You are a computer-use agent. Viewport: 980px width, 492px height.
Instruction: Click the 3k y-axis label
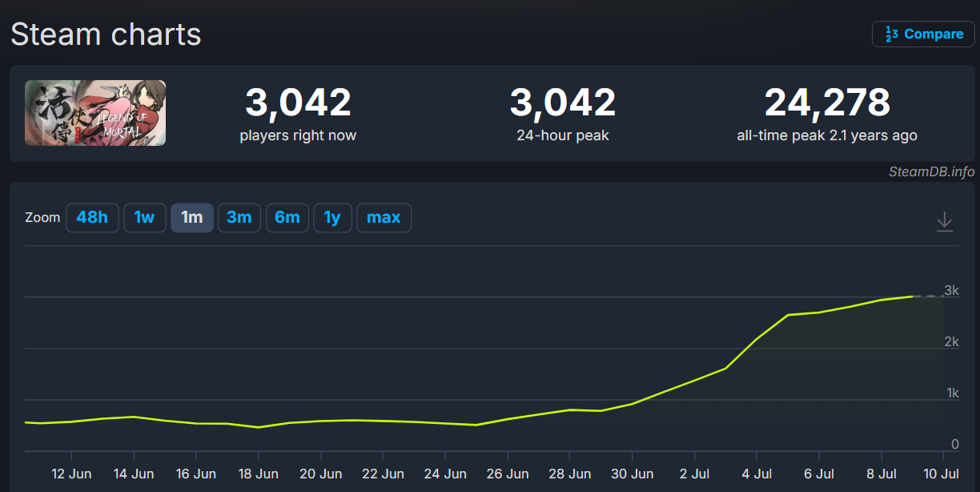[951, 291]
